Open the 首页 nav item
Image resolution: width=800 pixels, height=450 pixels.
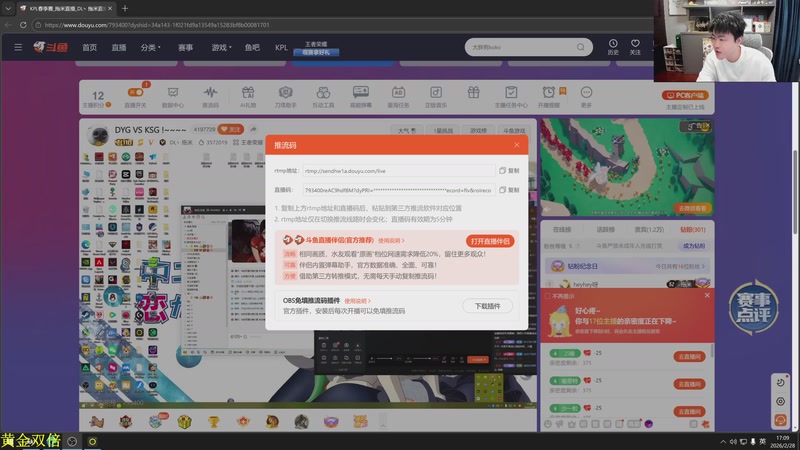click(x=90, y=47)
